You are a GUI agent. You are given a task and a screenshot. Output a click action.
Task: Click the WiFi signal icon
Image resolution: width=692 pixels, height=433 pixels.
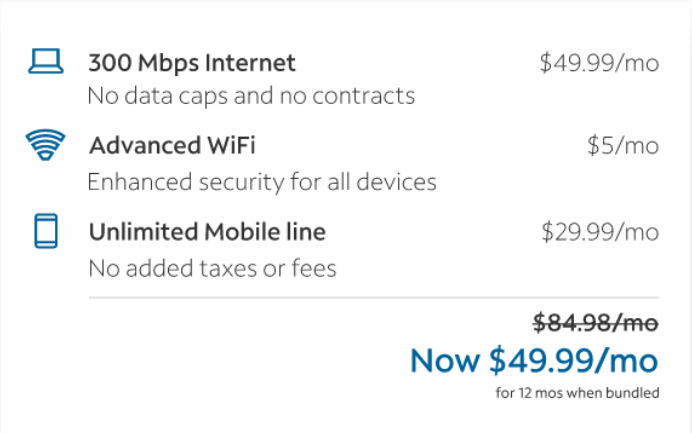tap(45, 147)
